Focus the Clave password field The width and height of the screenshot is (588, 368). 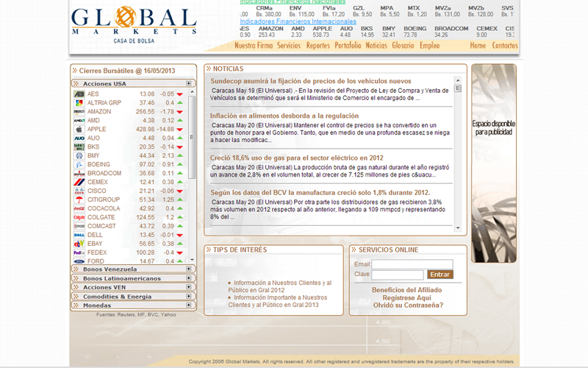[398, 275]
